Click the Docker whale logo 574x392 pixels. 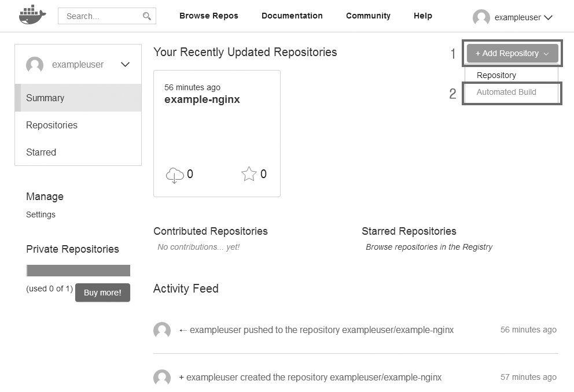[x=32, y=16]
